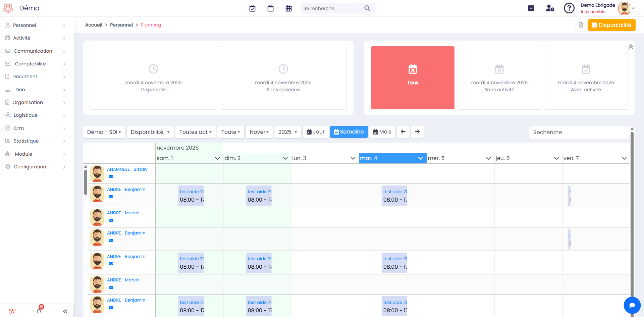Screen dimensions: 644x317
Task: Open the help question mark icon
Action: (x=569, y=8)
